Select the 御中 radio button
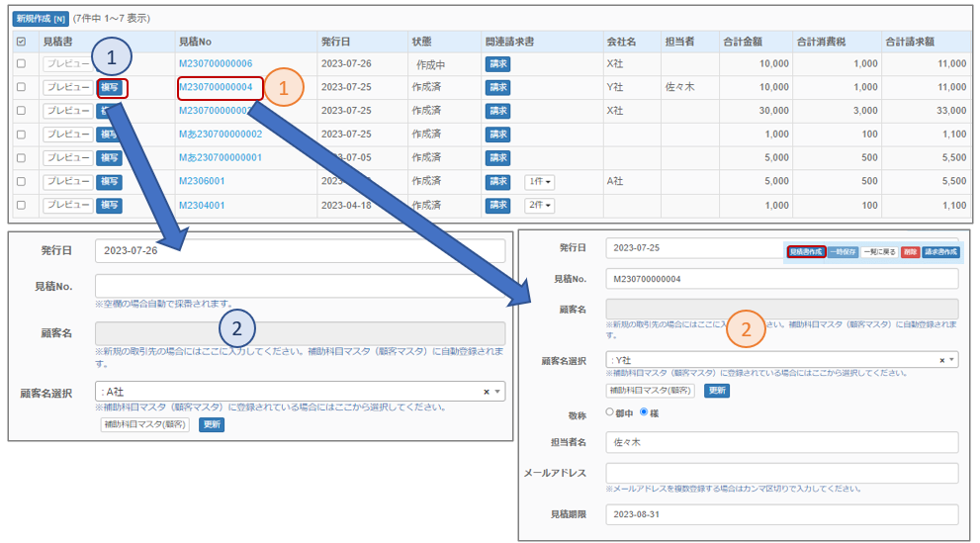The height and width of the screenshot is (543, 980). (610, 412)
